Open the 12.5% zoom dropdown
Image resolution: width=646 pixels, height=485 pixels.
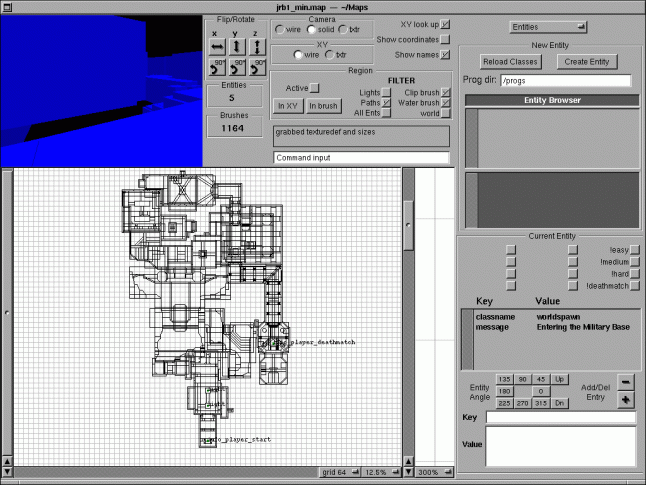pos(381,472)
